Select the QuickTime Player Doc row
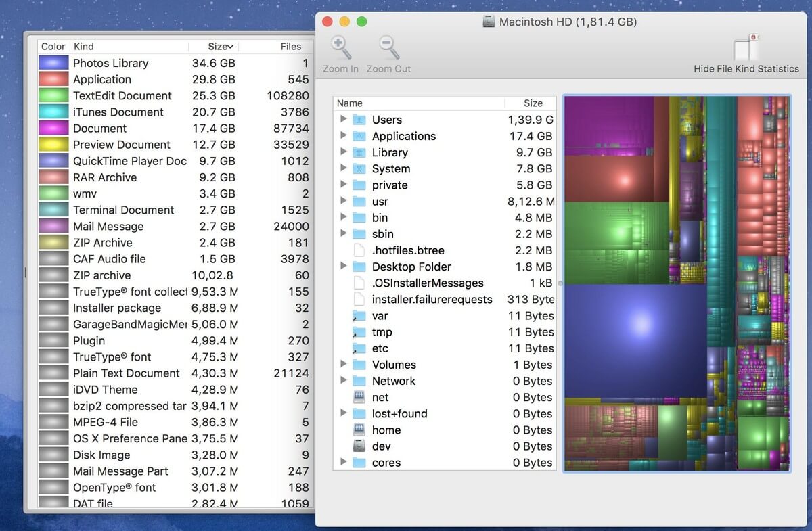This screenshot has height=531, width=812. (176, 161)
